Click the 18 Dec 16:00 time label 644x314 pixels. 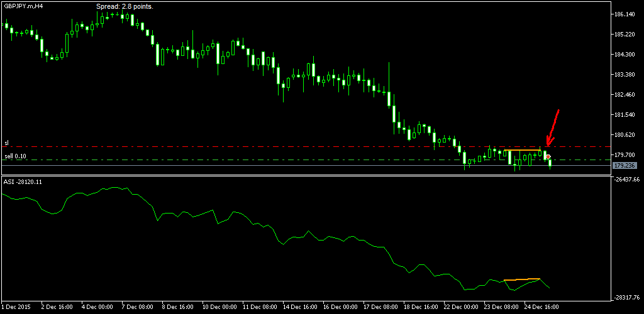[x=421, y=306]
